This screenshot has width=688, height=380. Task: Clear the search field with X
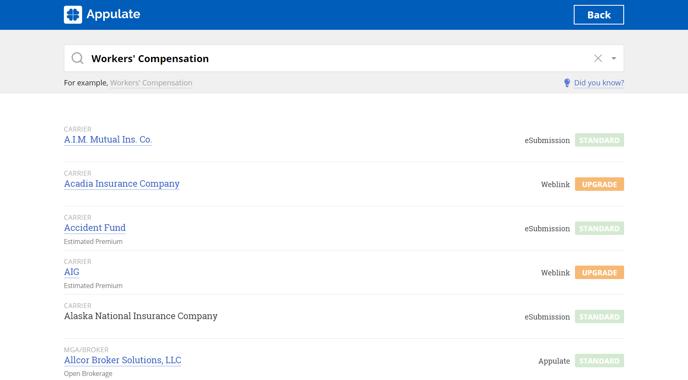pyautogui.click(x=598, y=58)
